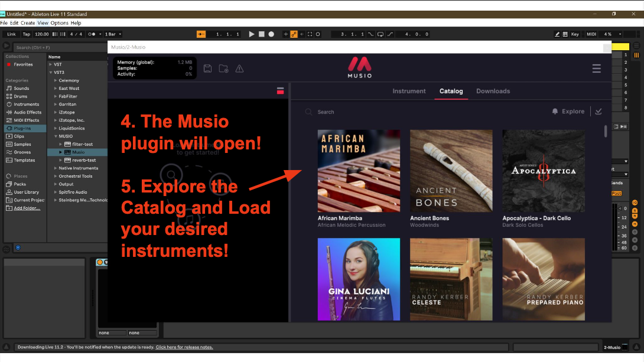Image resolution: width=644 pixels, height=362 pixels.
Task: Expand the Celemony folder
Action: [56, 80]
